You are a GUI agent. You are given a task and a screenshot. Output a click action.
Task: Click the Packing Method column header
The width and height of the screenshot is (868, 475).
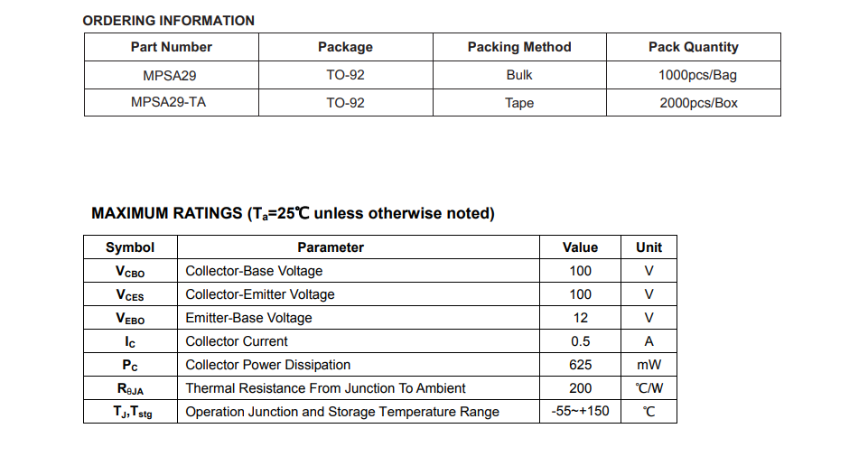tap(519, 47)
